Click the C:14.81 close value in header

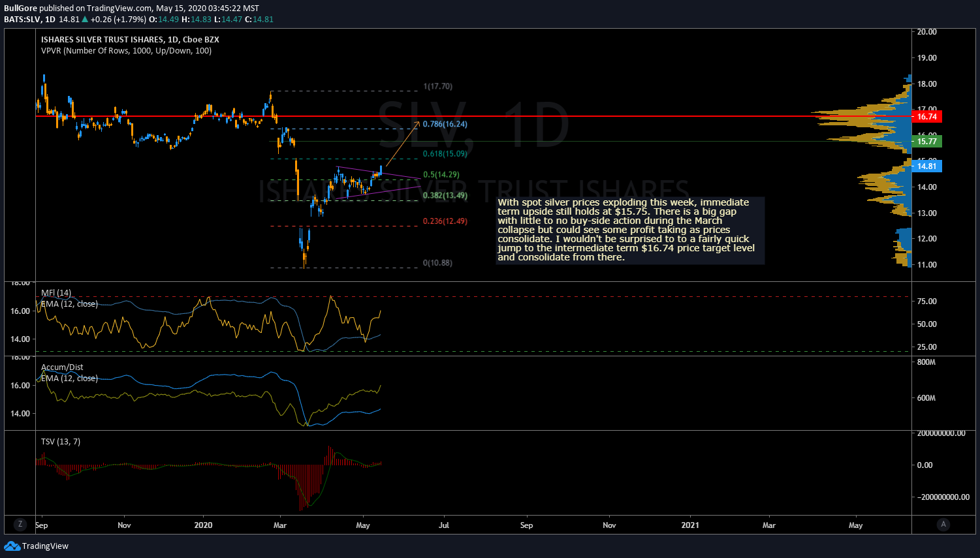[x=259, y=20]
